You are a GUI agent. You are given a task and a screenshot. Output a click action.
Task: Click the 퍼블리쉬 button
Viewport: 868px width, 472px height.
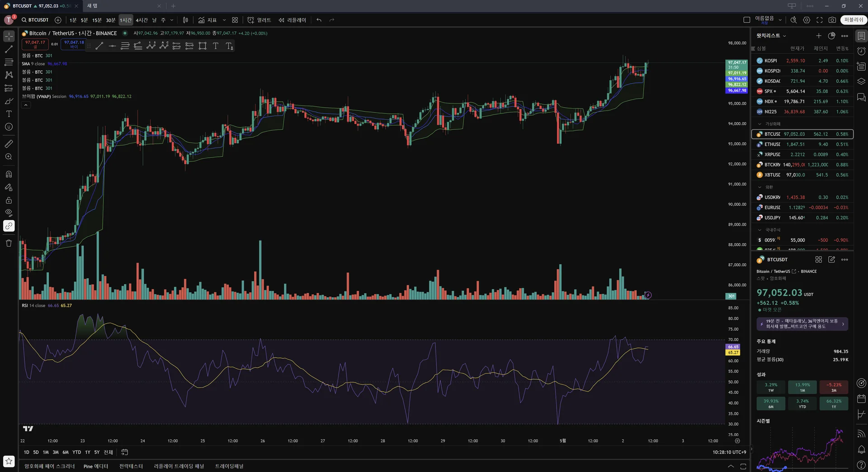pos(854,20)
